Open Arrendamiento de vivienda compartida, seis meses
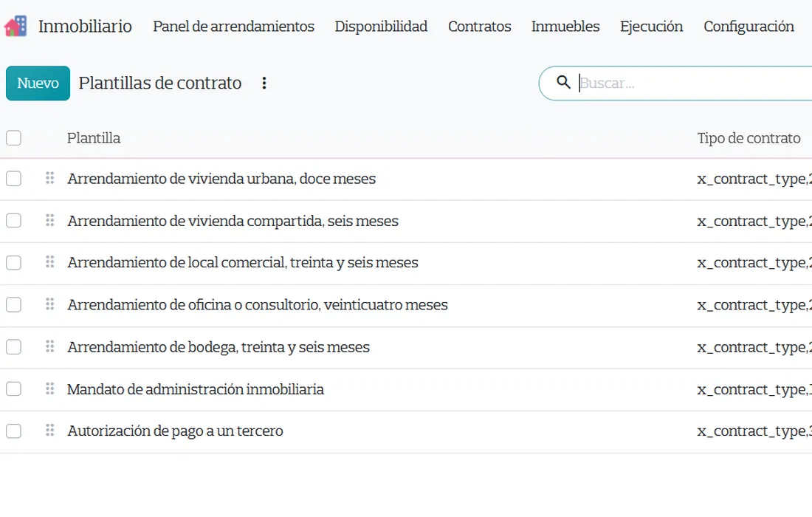This screenshot has width=812, height=517. (x=233, y=221)
